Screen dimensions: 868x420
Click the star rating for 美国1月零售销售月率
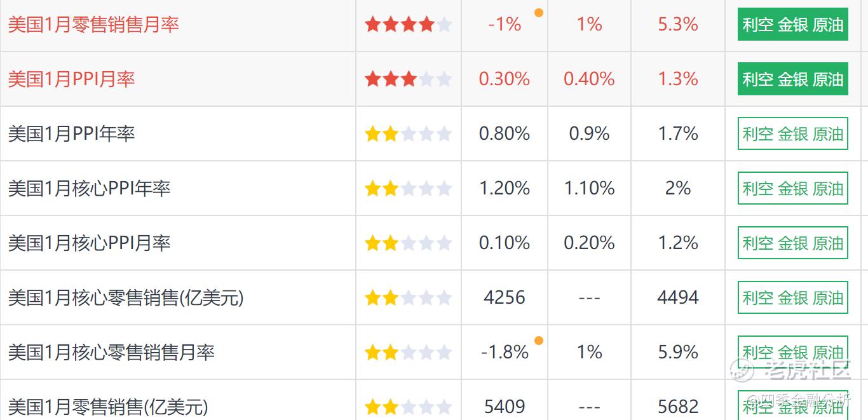(x=408, y=25)
